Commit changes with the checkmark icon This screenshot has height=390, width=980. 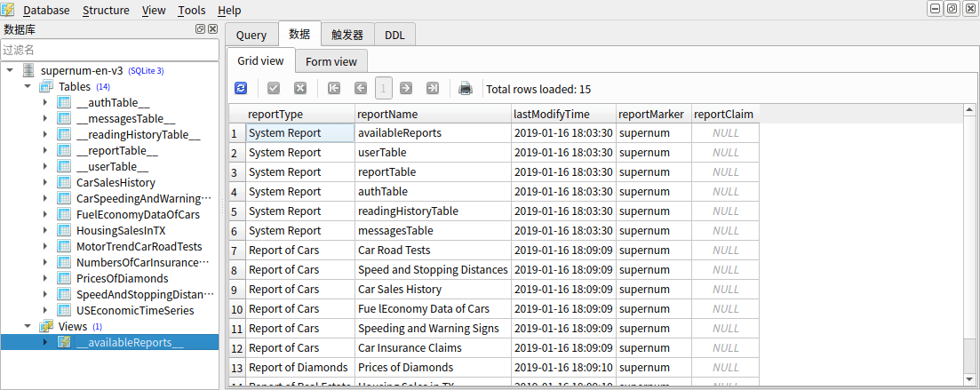point(273,89)
